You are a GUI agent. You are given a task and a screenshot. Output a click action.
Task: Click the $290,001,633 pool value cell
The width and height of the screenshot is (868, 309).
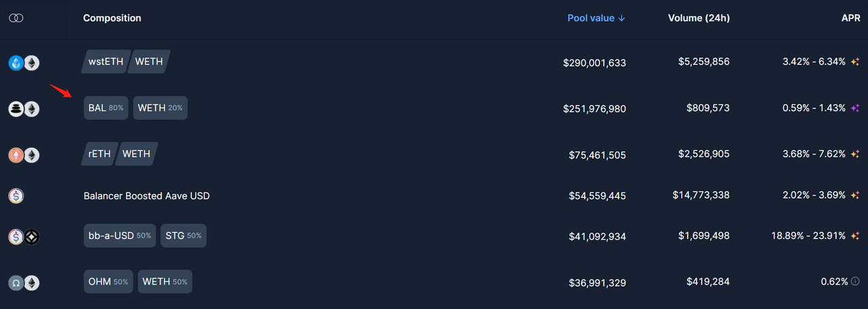coord(594,62)
